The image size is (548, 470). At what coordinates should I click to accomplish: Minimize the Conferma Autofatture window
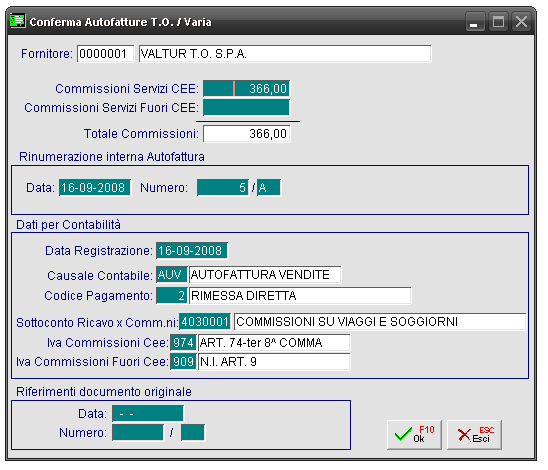pyautogui.click(x=475, y=22)
